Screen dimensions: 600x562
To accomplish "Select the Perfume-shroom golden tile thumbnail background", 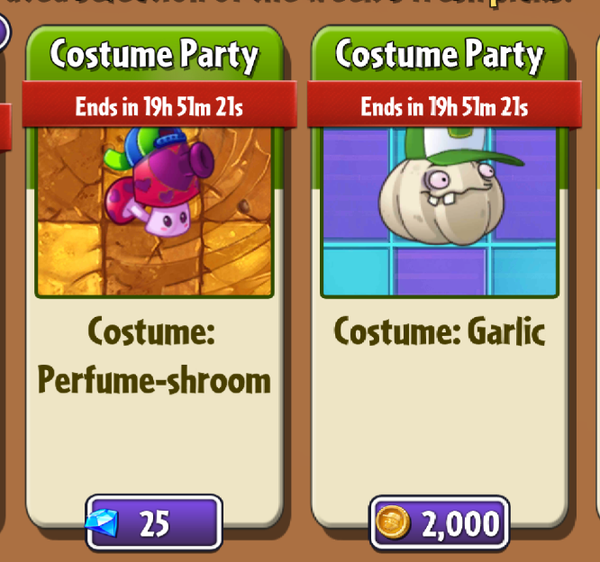I will point(154,212).
